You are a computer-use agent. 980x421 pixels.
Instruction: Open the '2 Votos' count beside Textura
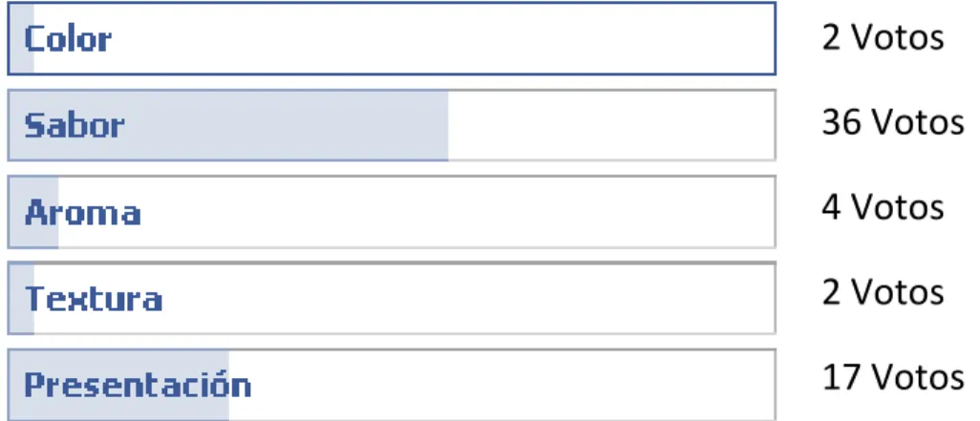tap(884, 292)
